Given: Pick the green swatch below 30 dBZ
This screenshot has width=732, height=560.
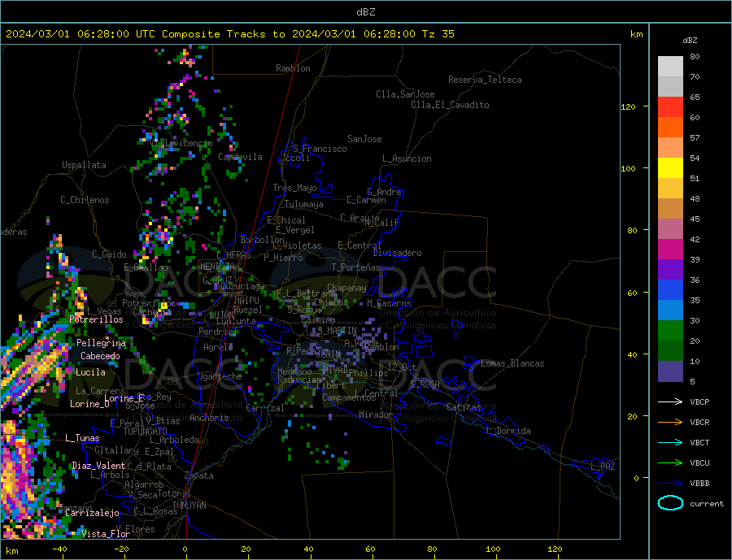Looking at the screenshot, I should (670, 331).
